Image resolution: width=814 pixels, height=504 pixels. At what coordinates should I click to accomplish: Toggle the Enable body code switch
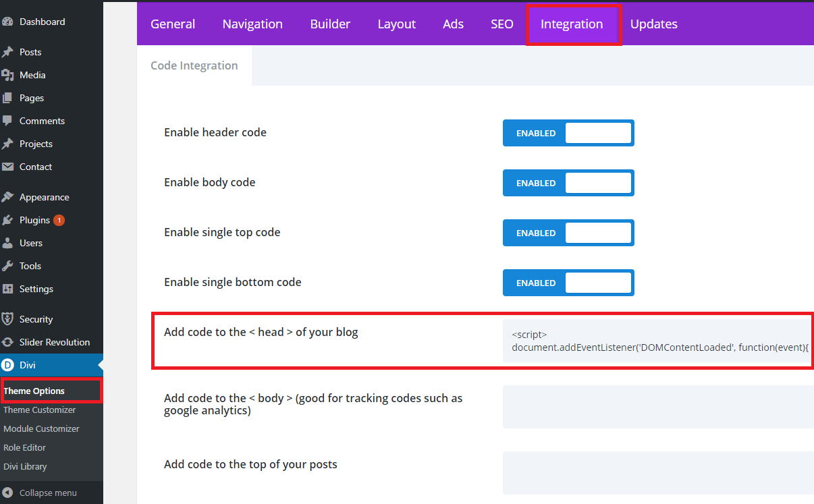click(x=568, y=183)
